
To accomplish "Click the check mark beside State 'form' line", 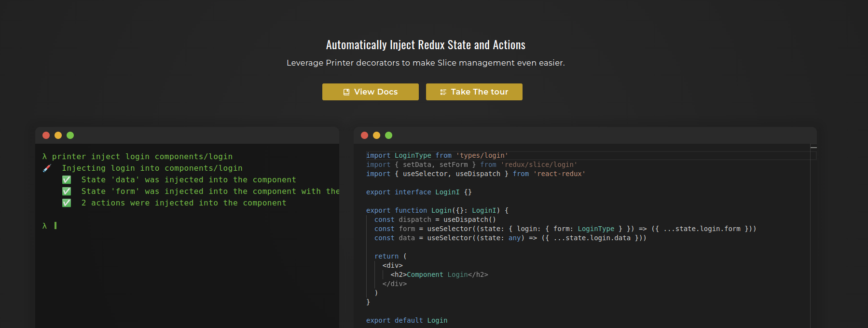I will [x=67, y=191].
